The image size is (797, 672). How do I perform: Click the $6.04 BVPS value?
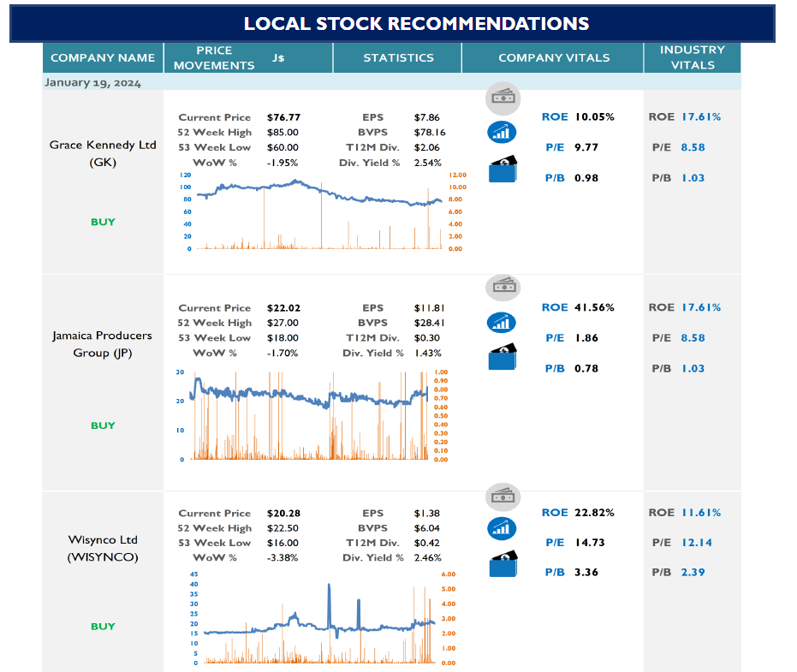[426, 528]
